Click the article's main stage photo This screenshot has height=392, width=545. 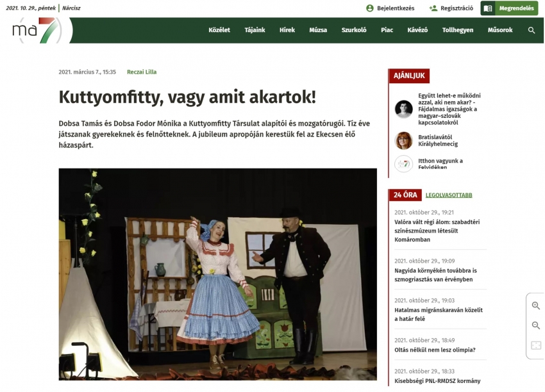tap(217, 274)
